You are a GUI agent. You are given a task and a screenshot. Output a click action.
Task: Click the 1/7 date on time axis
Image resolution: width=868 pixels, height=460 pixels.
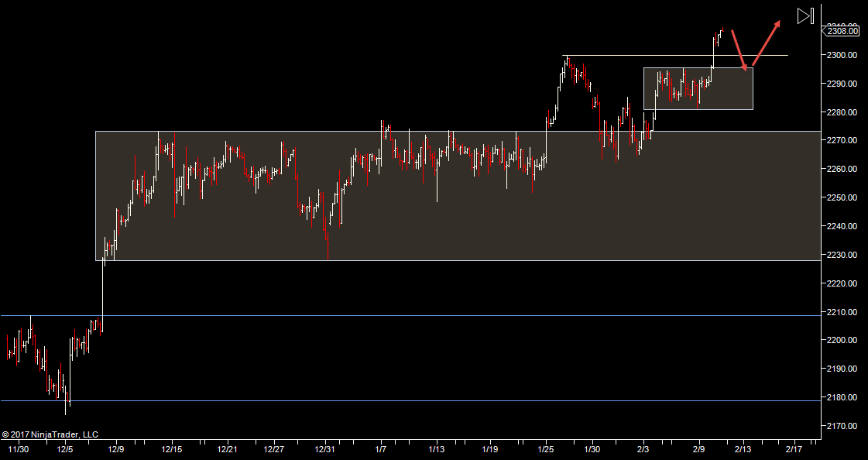pyautogui.click(x=381, y=449)
